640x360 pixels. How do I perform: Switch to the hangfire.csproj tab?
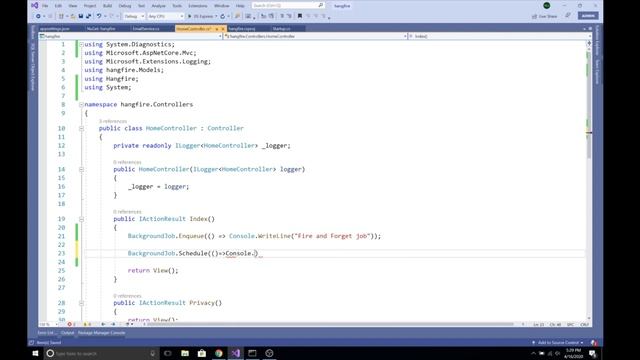(242, 29)
